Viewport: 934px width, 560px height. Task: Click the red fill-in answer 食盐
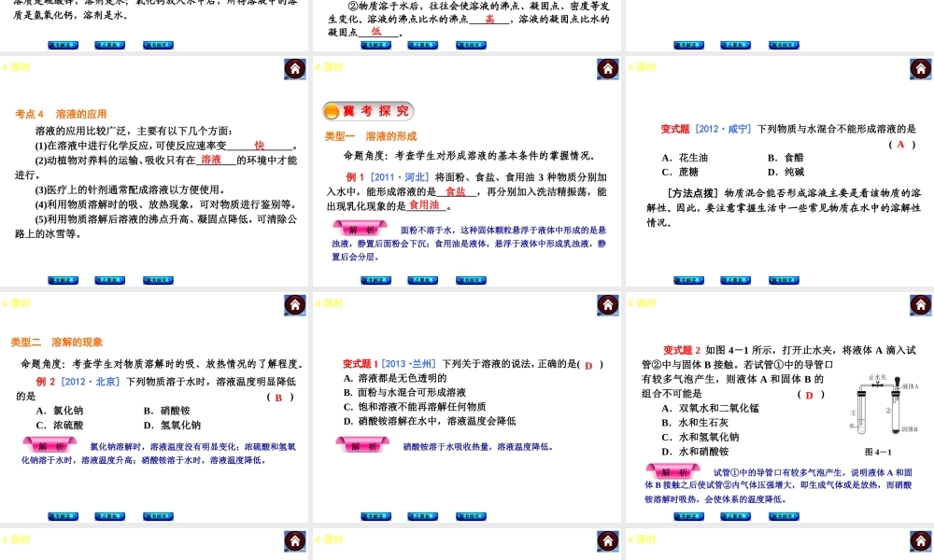[x=456, y=191]
